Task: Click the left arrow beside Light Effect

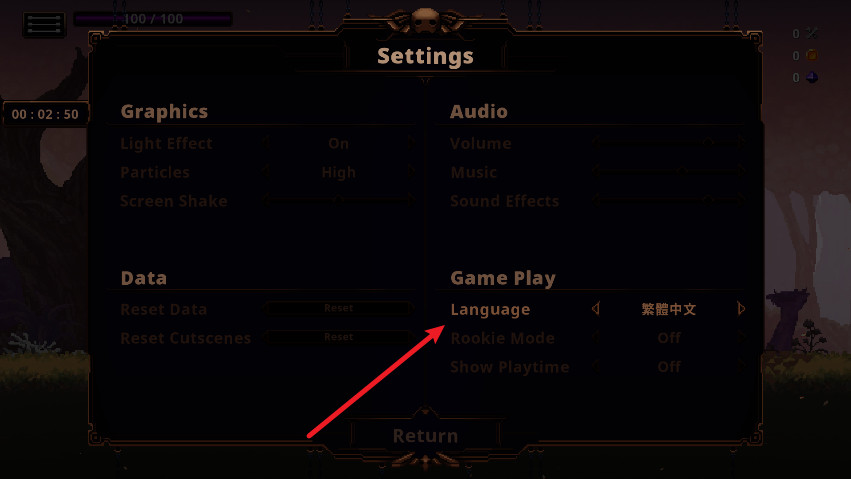Action: pyautogui.click(x=266, y=143)
